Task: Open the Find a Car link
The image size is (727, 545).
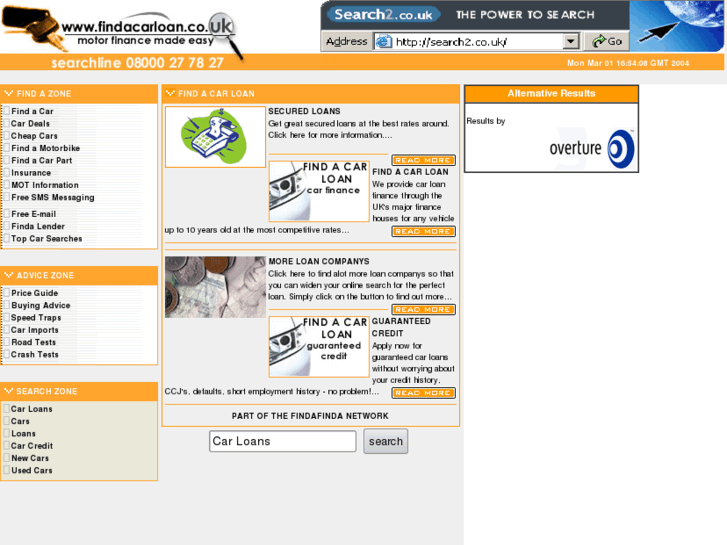Action: (32, 111)
